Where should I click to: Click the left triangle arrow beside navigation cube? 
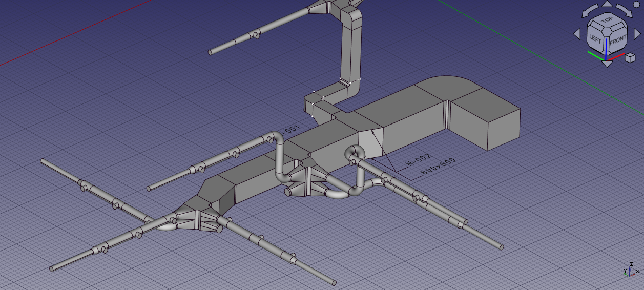coord(577,34)
